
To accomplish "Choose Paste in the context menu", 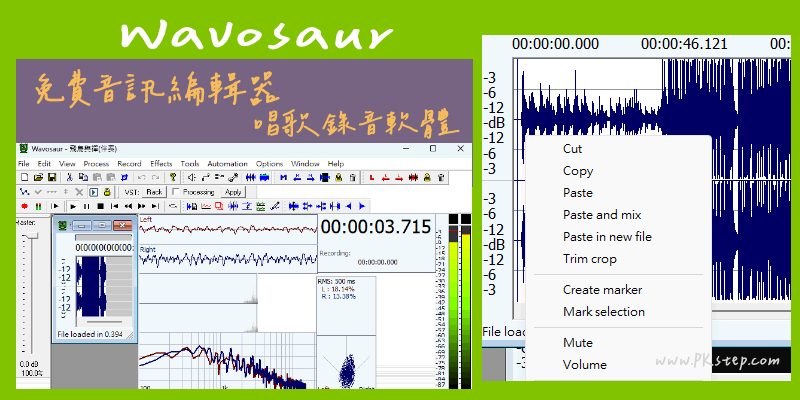I will pyautogui.click(x=578, y=193).
